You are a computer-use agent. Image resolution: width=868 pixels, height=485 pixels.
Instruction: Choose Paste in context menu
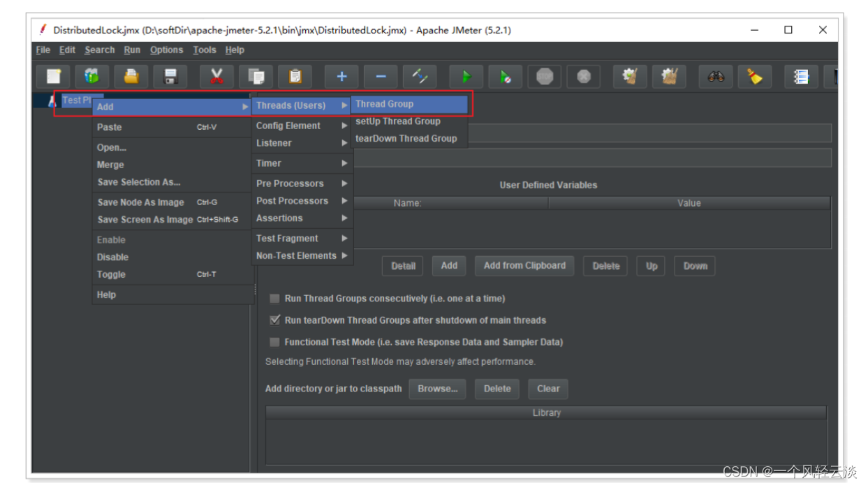(x=172, y=128)
